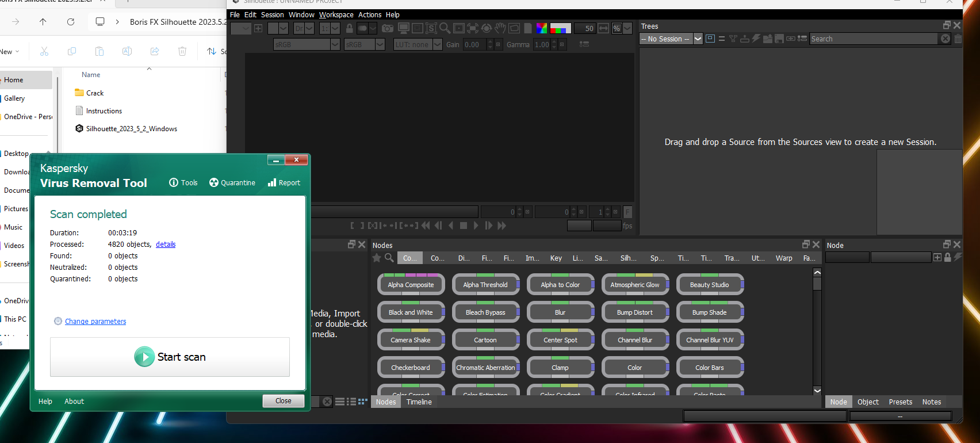This screenshot has height=443, width=980.
Task: Toggle the grid view icon beside Nodes tab
Action: coord(363,402)
